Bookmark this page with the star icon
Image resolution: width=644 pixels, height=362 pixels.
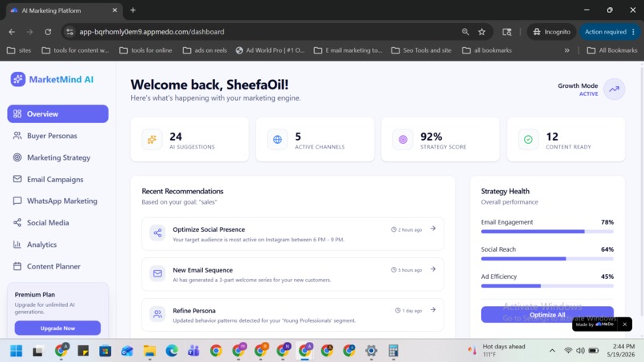click(x=482, y=32)
